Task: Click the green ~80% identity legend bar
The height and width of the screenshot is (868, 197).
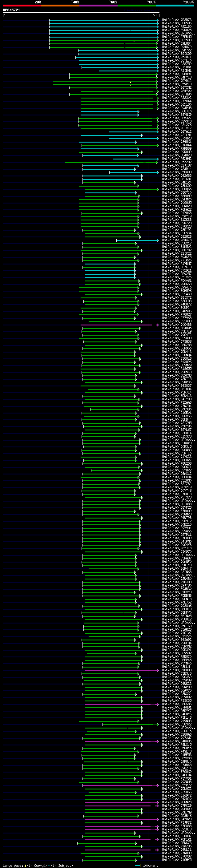Action: pyautogui.click(x=137, y=6)
